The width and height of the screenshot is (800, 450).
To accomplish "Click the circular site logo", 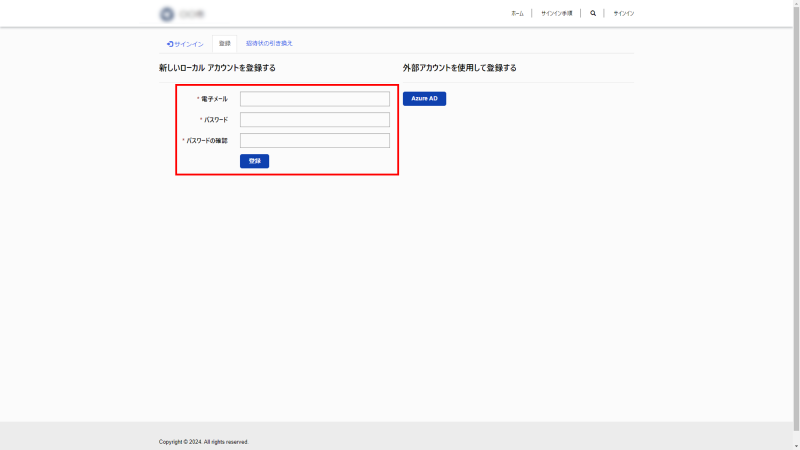I will pyautogui.click(x=166, y=14).
